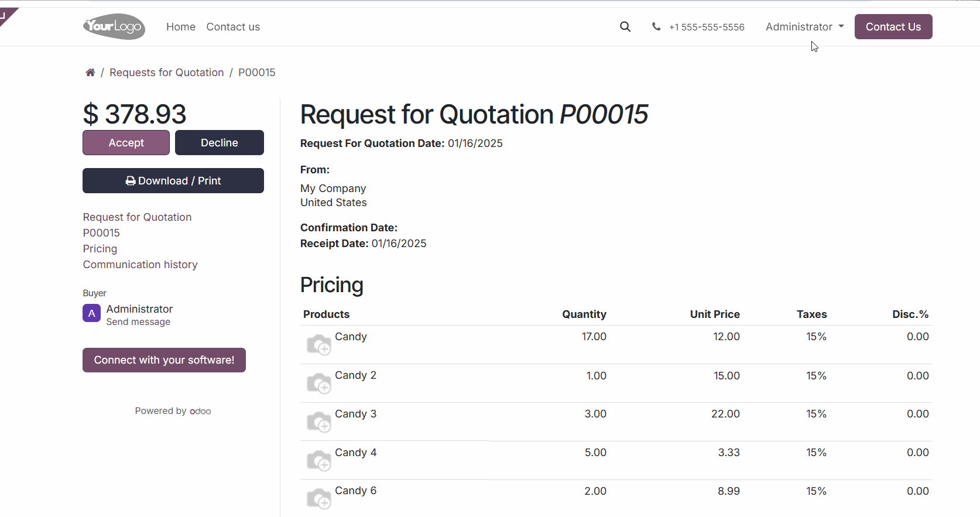980x517 pixels.
Task: Click the home icon in breadcrumb
Action: click(90, 73)
